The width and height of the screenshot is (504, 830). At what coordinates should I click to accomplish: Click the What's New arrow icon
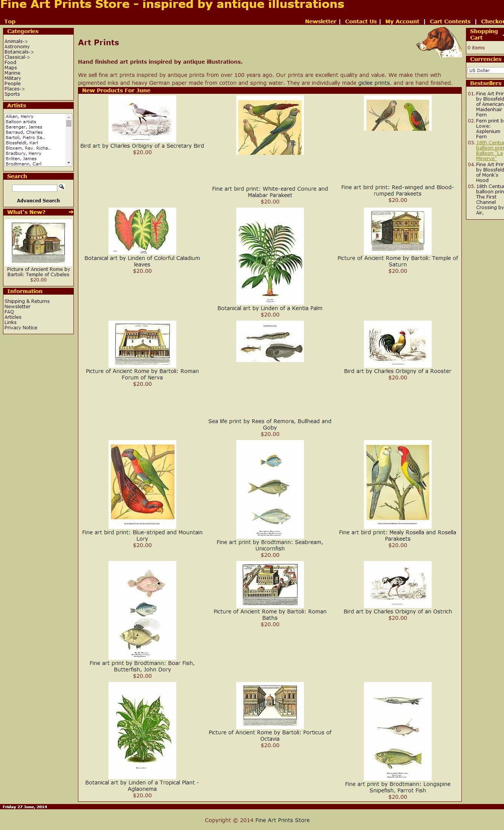(x=70, y=212)
